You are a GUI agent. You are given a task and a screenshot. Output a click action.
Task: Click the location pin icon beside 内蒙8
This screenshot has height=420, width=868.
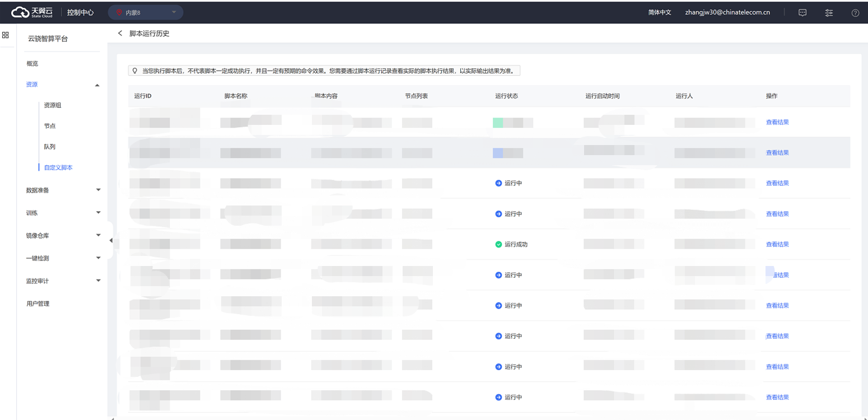click(119, 12)
